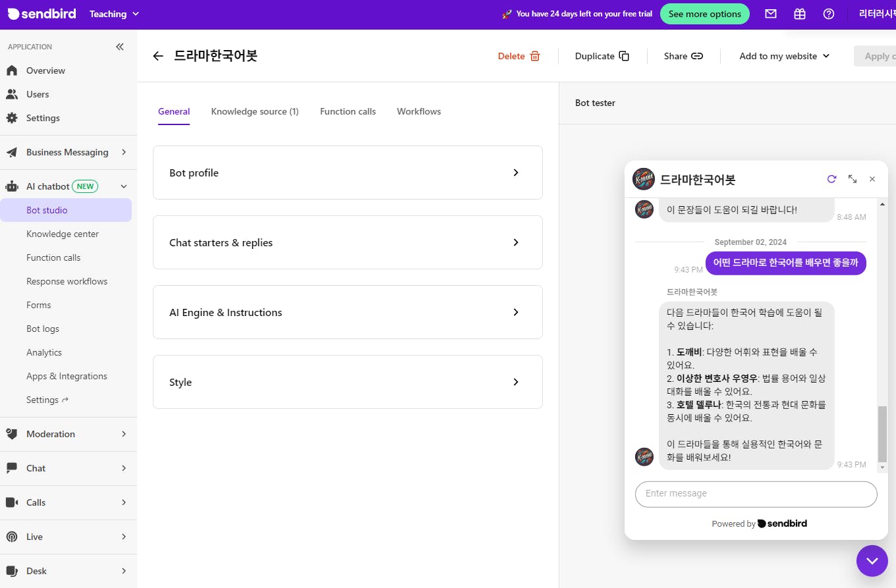Expand the Desk section chevron
The image size is (896, 588).
click(124, 571)
